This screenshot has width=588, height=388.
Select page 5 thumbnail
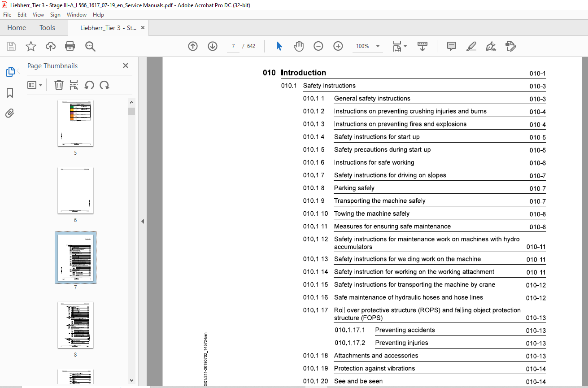(x=75, y=123)
